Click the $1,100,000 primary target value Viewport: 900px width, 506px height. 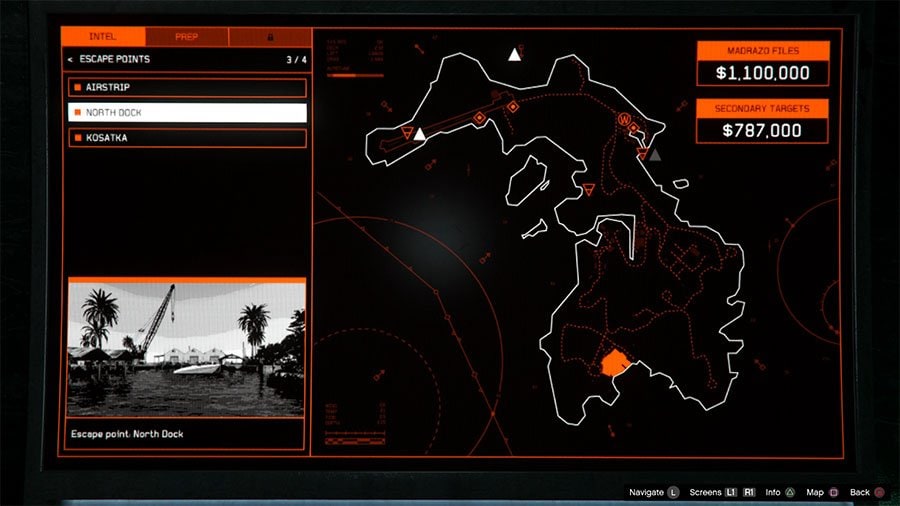763,73
